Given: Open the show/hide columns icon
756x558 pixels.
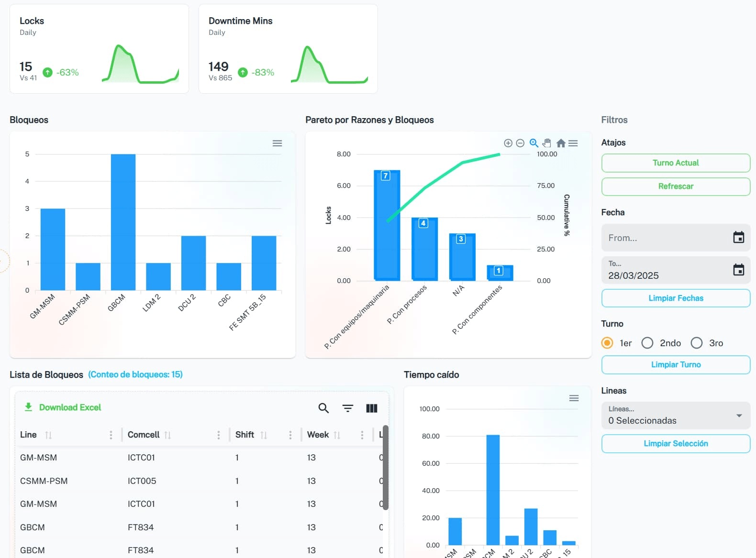Looking at the screenshot, I should [x=372, y=408].
